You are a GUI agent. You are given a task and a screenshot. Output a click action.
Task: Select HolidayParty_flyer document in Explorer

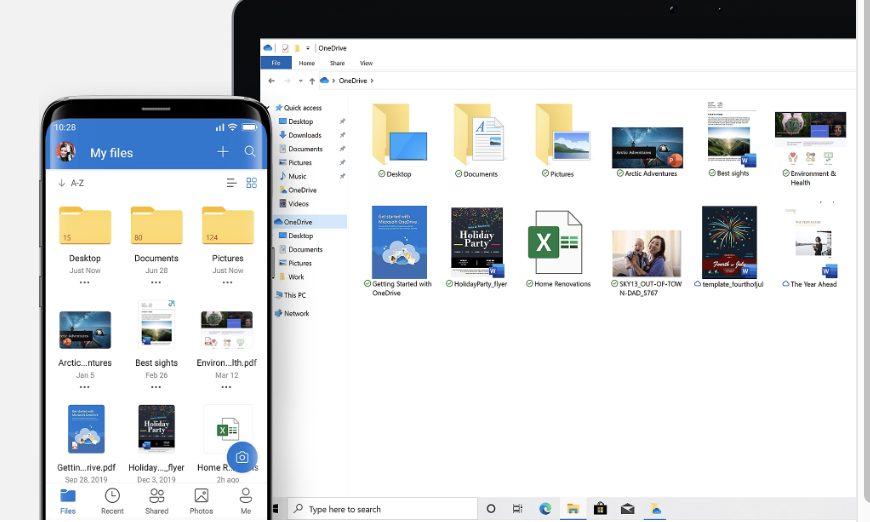[477, 247]
